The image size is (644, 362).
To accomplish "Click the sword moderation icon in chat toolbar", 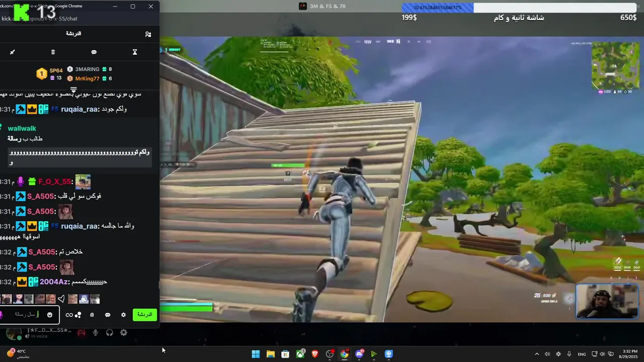I will [x=13, y=52].
